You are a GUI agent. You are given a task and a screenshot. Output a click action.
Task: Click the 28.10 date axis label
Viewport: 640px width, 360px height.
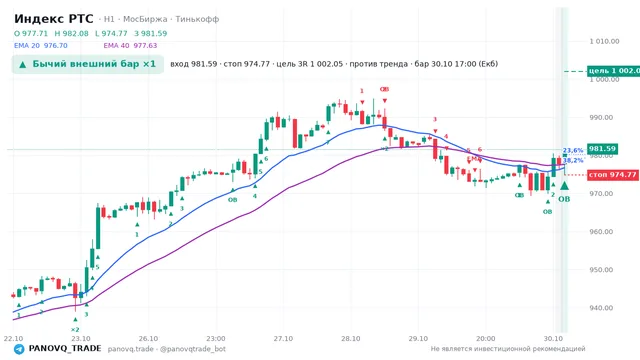point(351,339)
